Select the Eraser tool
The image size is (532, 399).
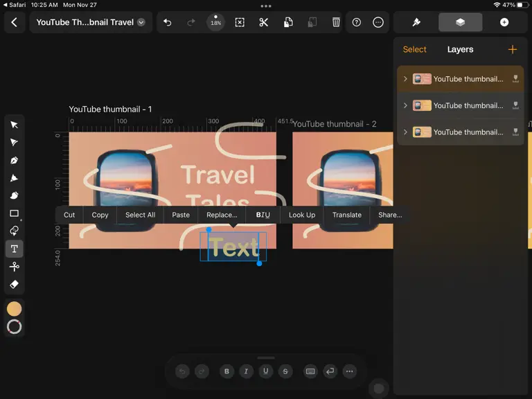pyautogui.click(x=15, y=284)
